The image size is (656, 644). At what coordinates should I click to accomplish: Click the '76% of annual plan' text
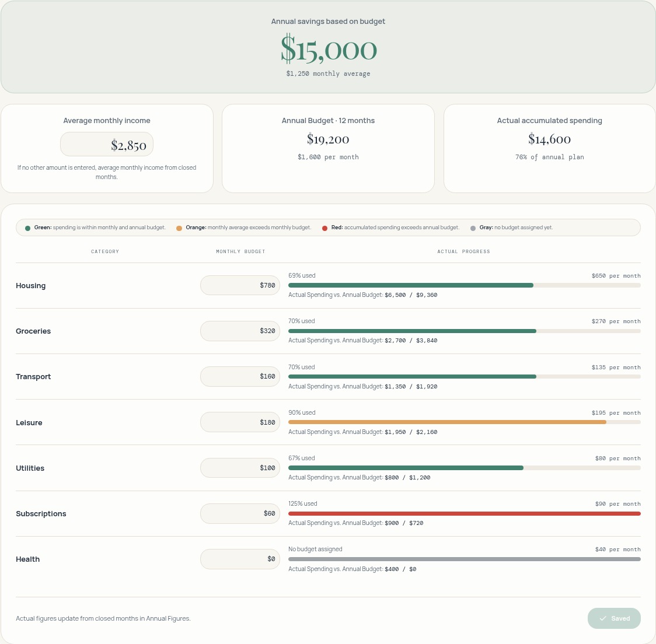549,157
